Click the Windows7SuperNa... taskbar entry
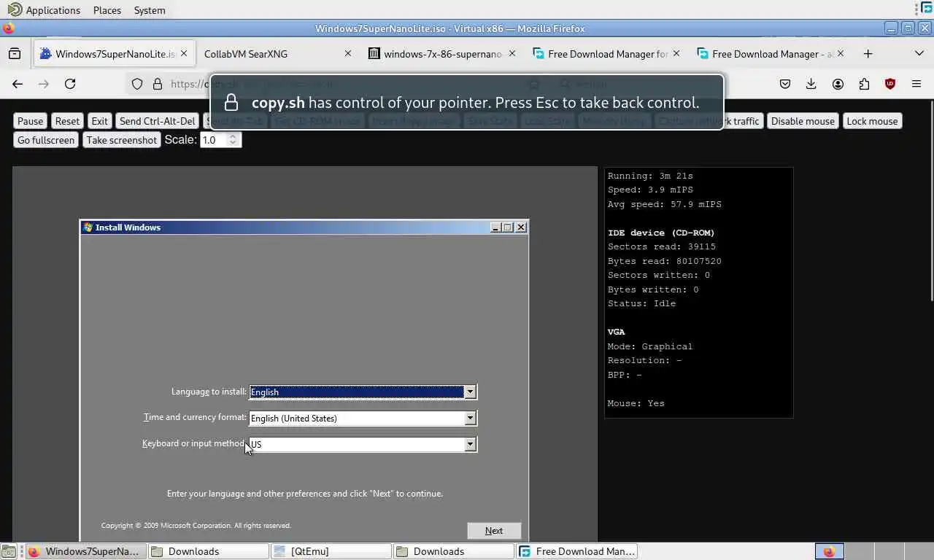Image resolution: width=934 pixels, height=560 pixels. coord(85,551)
